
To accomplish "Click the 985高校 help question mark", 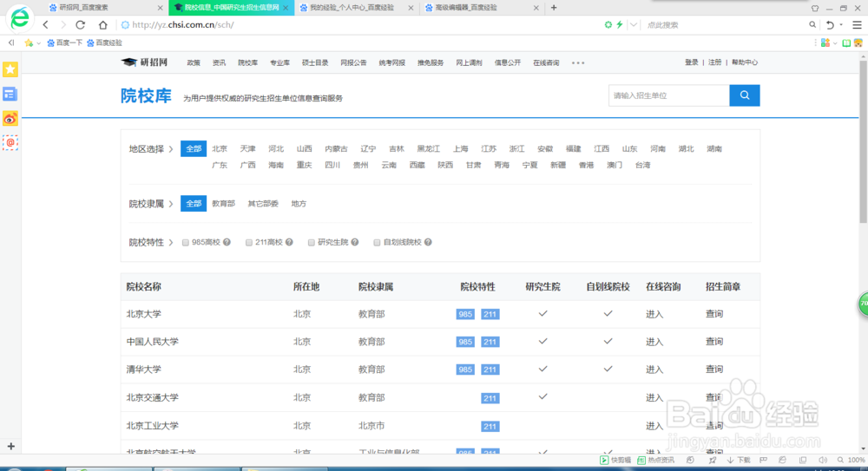I will pos(227,242).
